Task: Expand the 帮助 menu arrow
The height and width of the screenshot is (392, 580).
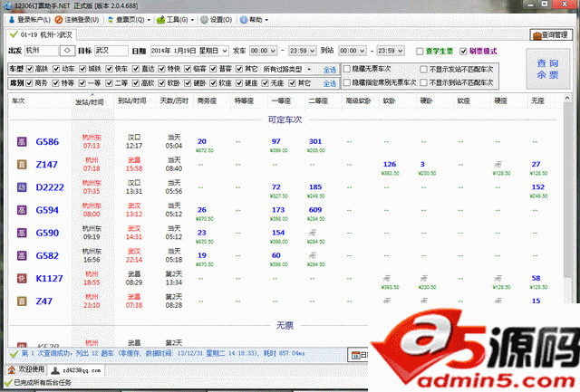Action: tap(266, 20)
